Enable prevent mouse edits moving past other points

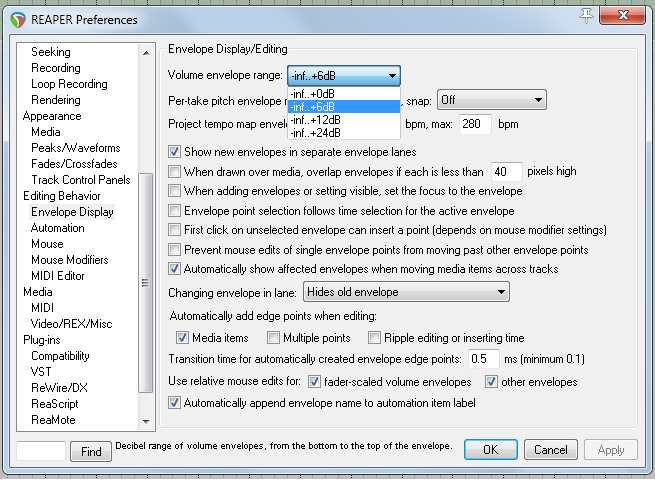pyautogui.click(x=175, y=249)
